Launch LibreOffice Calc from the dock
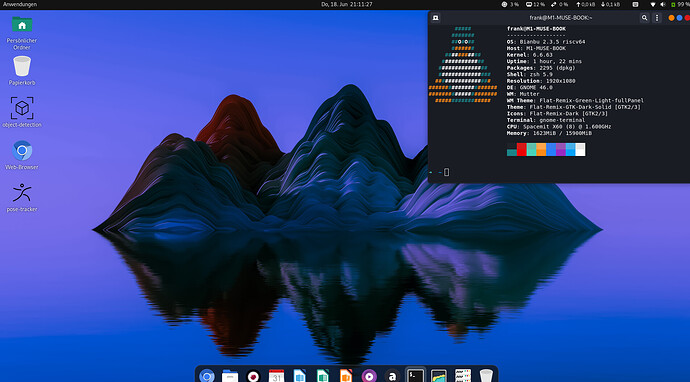 click(x=323, y=375)
